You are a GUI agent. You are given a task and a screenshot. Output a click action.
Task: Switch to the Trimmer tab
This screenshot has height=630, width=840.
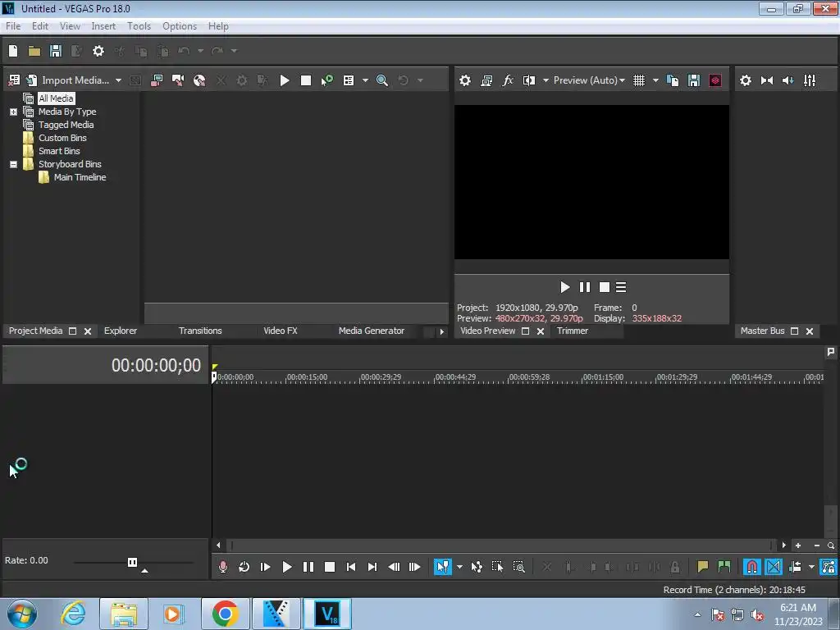572,331
